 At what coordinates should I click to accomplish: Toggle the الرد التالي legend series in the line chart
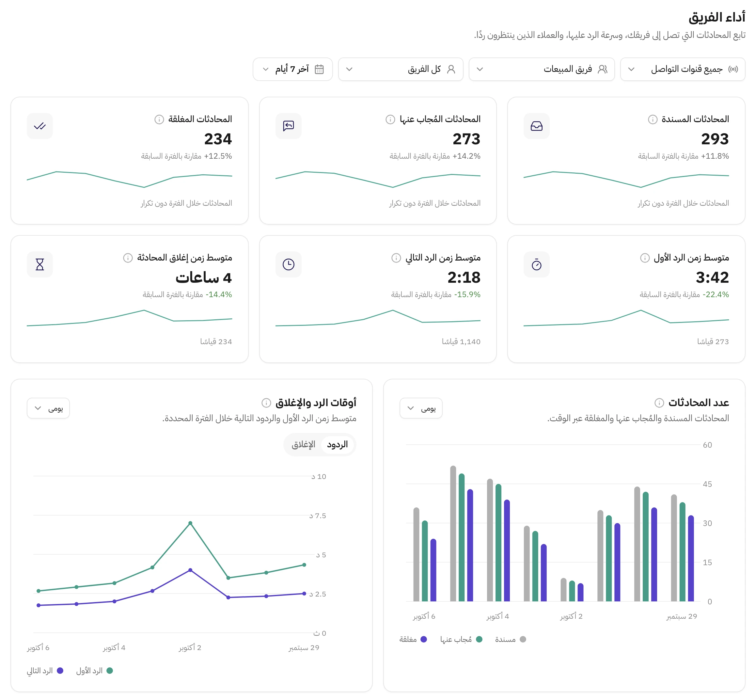pyautogui.click(x=45, y=671)
